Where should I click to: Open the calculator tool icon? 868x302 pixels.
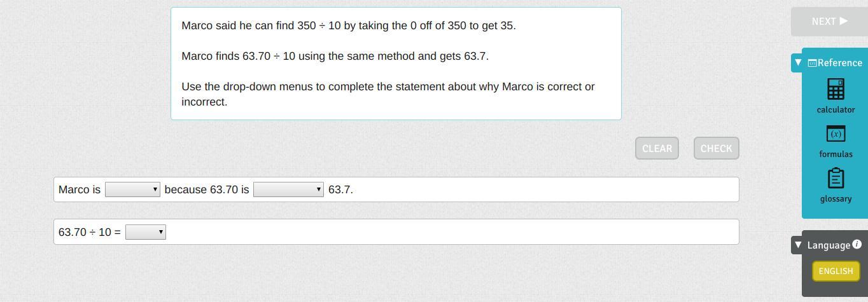[x=836, y=90]
